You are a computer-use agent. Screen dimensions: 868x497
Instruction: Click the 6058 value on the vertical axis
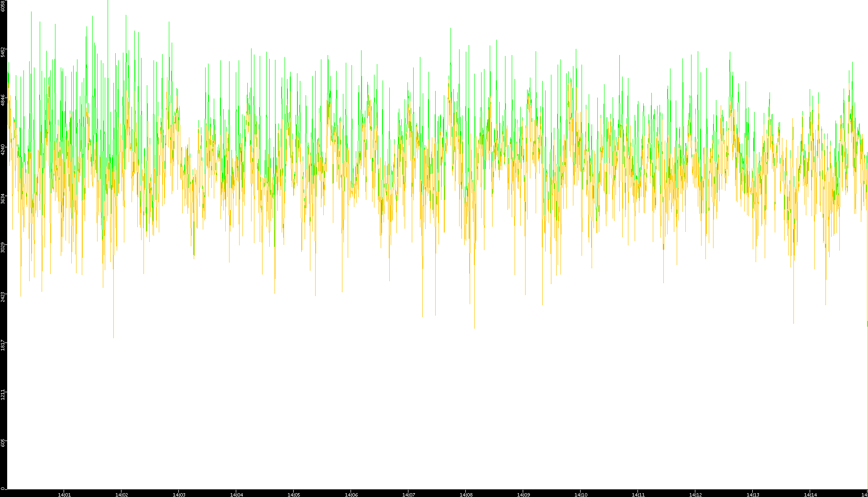(x=3, y=6)
